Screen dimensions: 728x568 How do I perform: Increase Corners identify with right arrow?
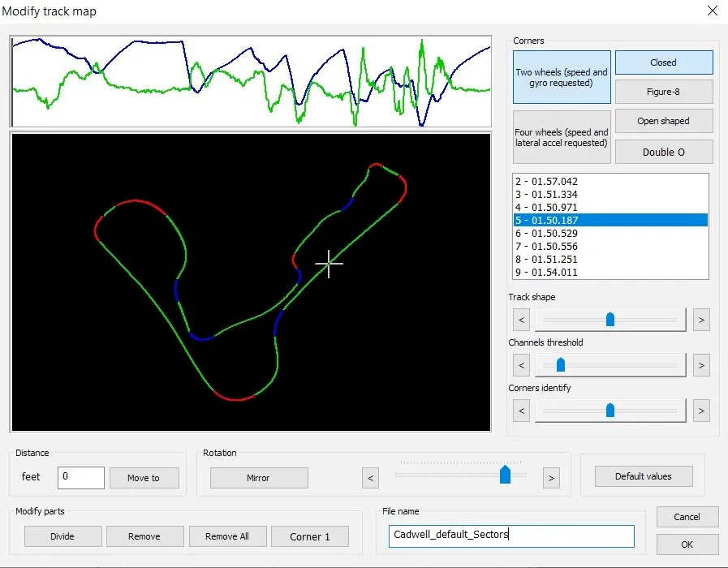tap(701, 411)
